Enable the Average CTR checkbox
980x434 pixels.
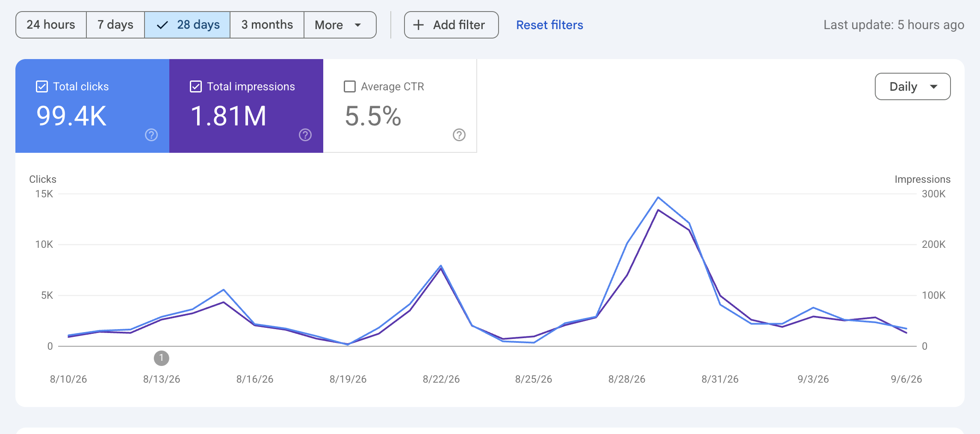350,86
